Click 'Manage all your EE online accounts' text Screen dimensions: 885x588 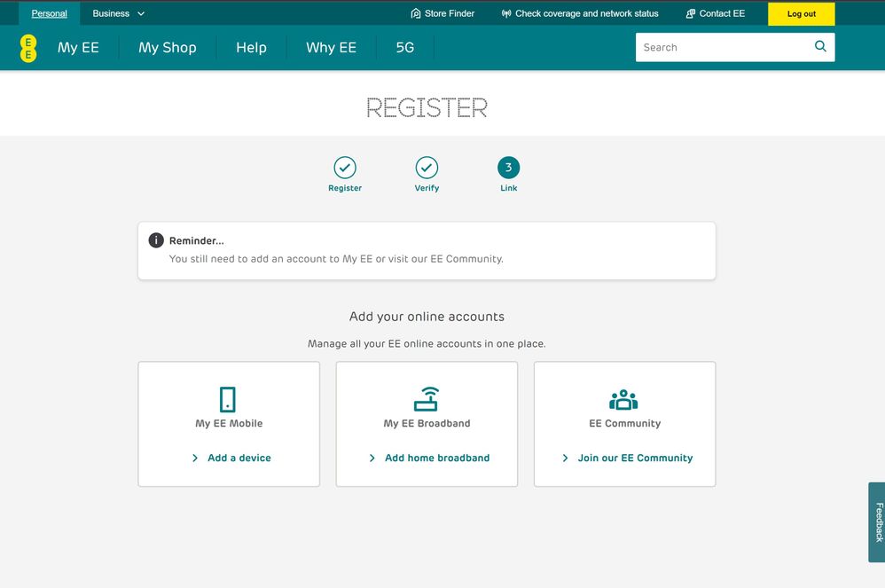(427, 343)
